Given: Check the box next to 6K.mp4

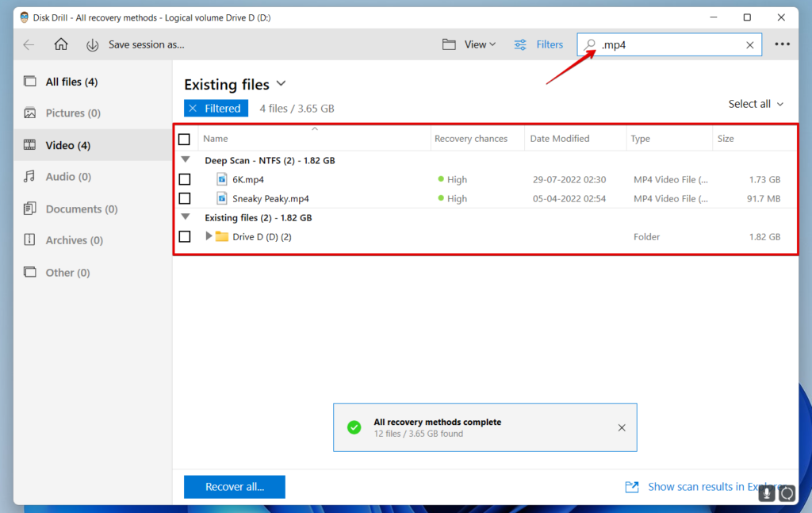Looking at the screenshot, I should (x=185, y=179).
